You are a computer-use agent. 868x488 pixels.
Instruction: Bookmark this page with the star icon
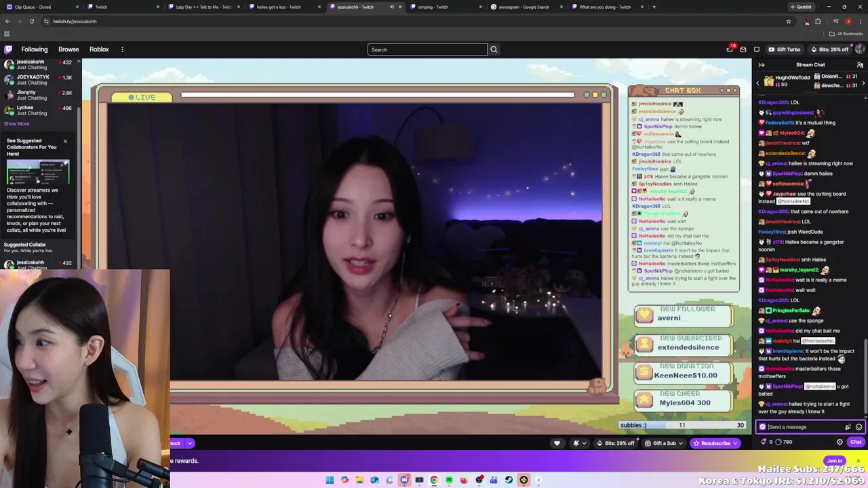point(789,21)
